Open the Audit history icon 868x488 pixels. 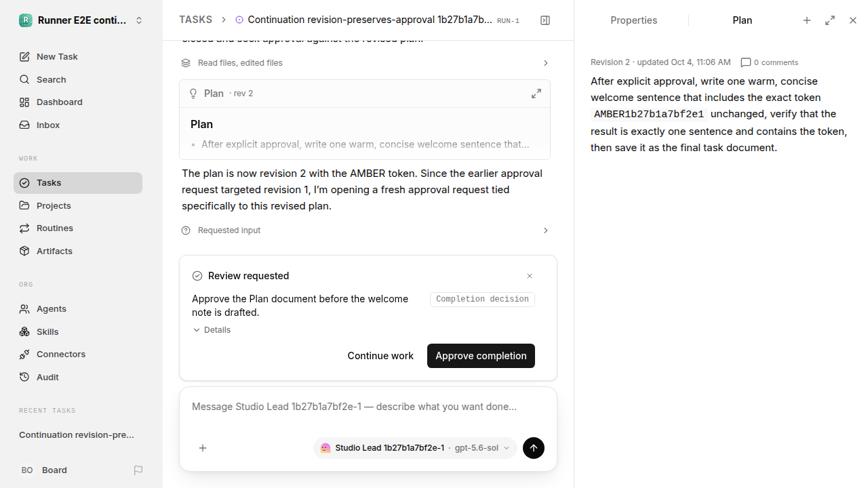24,377
